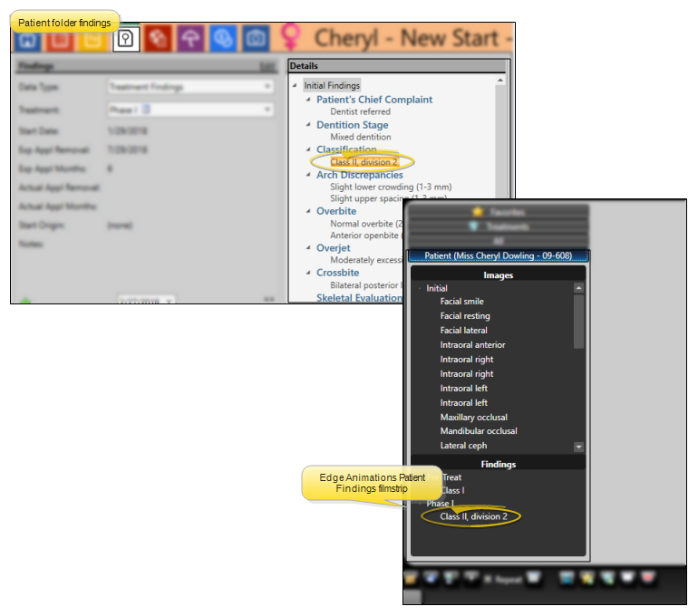
Task: Switch to the Treatments tab
Action: tap(498, 226)
